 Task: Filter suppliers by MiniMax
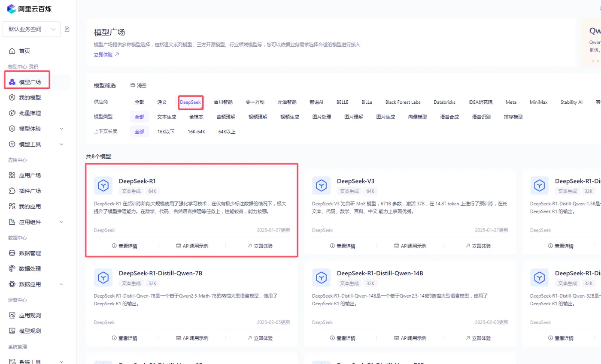(x=539, y=102)
